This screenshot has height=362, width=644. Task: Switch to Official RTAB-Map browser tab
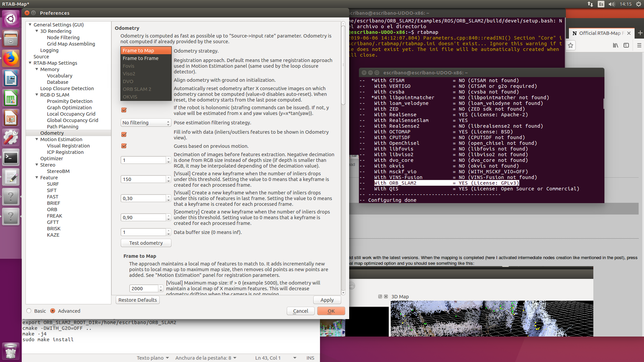click(599, 33)
